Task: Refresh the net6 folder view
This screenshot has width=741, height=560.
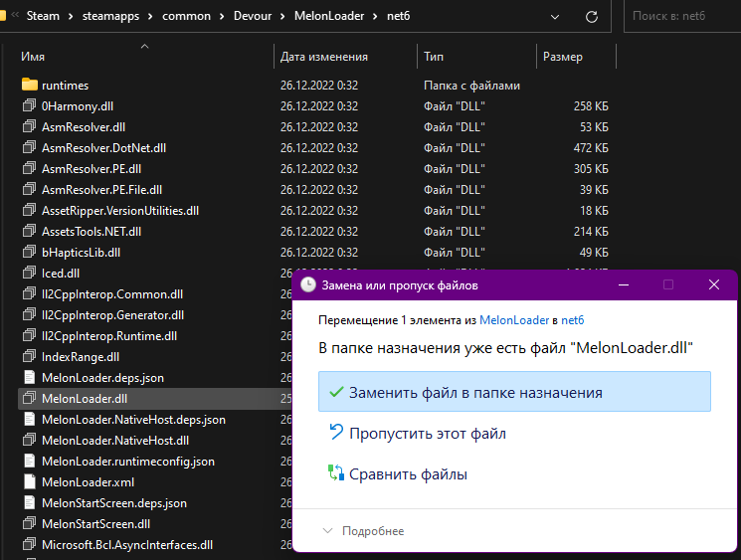Action: 591,17
